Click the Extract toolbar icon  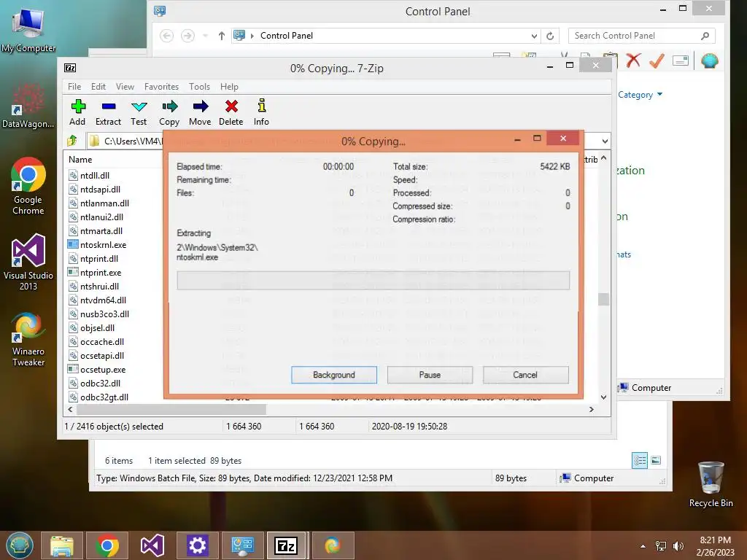(108, 106)
